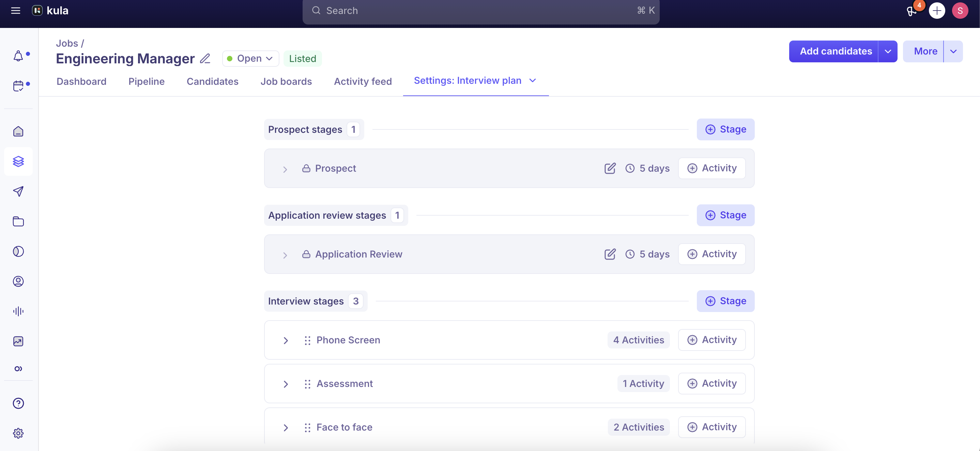Switch to the Dashboard tab
The height and width of the screenshot is (451, 980).
tap(81, 81)
